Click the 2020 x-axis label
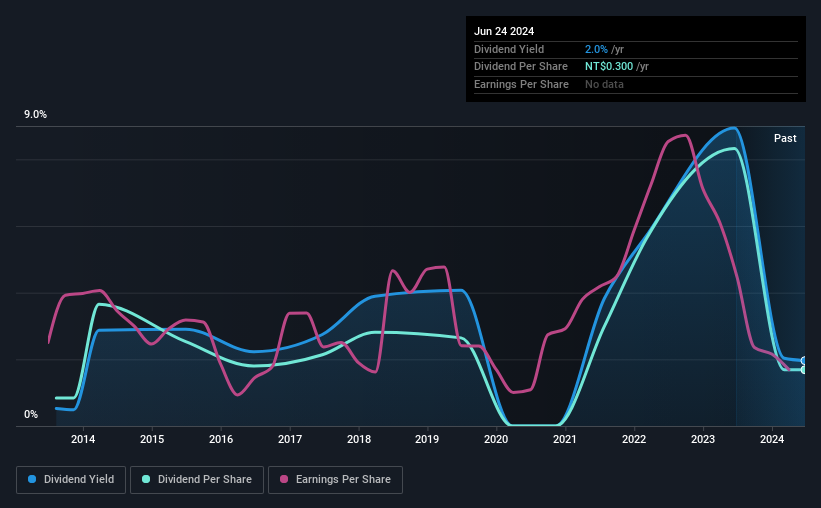This screenshot has width=821, height=508. (496, 439)
